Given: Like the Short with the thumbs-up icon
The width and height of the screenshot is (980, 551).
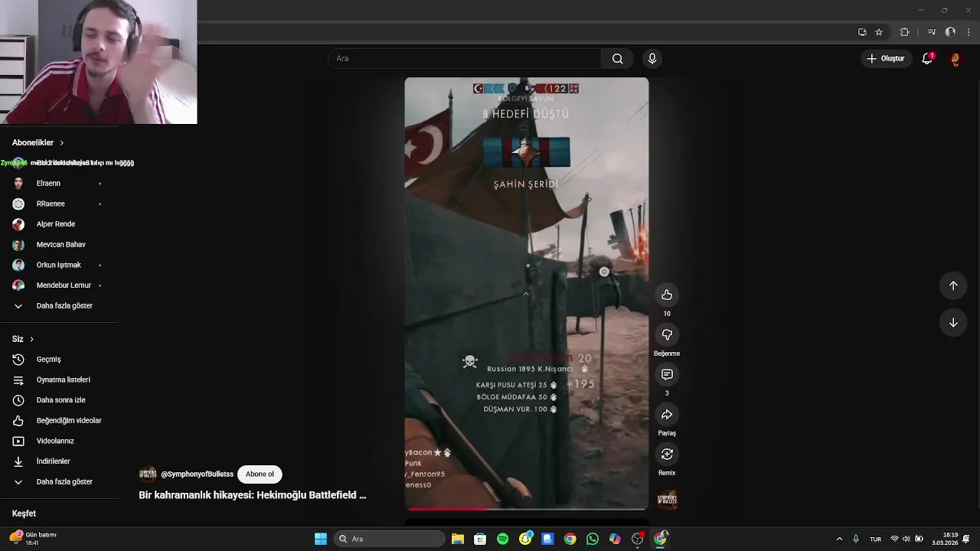Looking at the screenshot, I should point(667,295).
